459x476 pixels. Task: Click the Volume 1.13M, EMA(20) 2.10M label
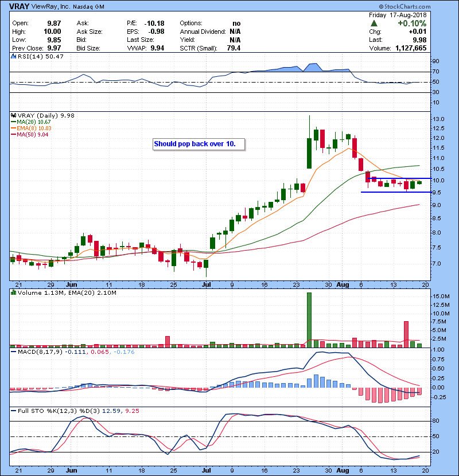pos(67,293)
